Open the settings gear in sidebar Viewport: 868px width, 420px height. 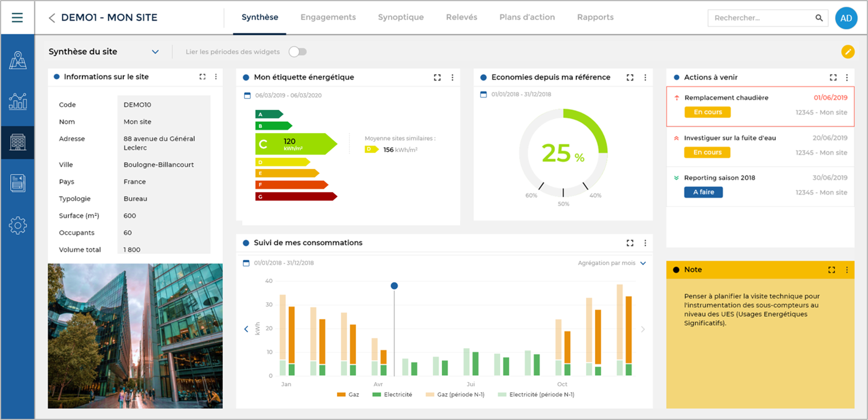[x=17, y=226]
